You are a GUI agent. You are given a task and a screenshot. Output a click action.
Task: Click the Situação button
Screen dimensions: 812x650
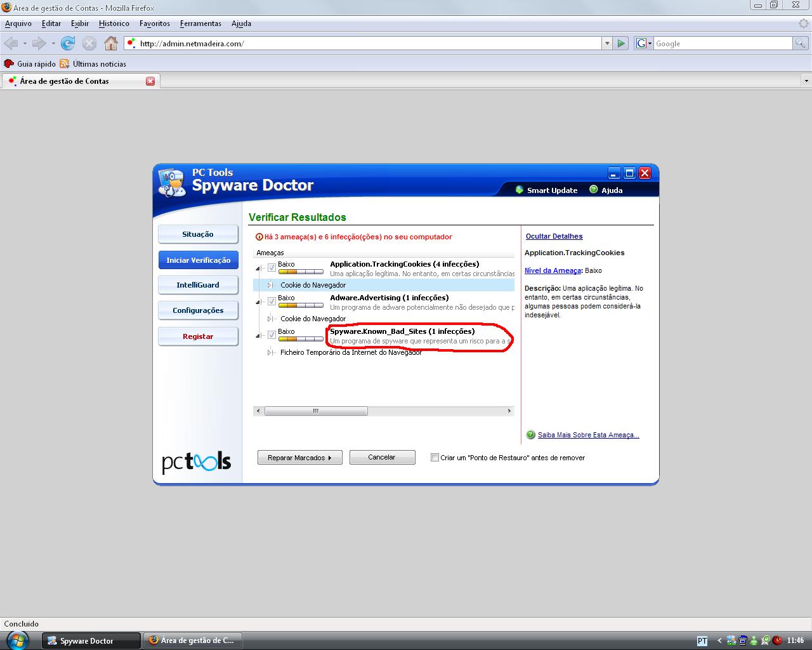point(198,234)
